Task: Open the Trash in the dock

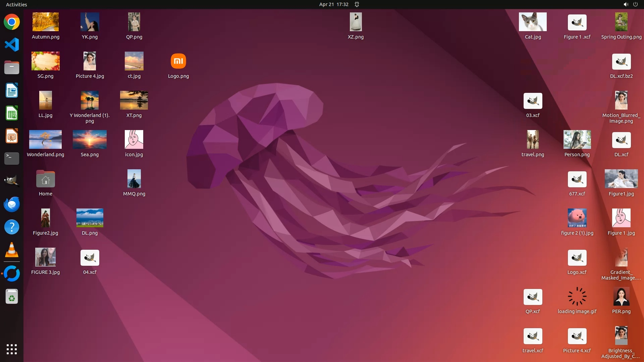Action: pyautogui.click(x=12, y=297)
